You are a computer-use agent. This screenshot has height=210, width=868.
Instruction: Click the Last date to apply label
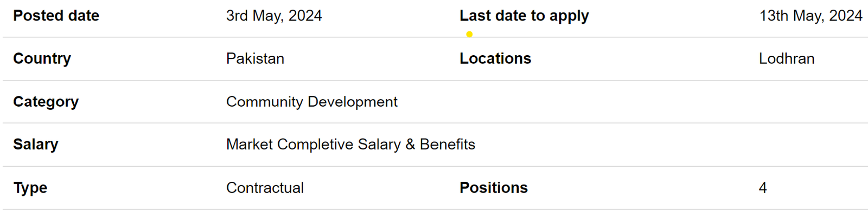pyautogui.click(x=524, y=16)
